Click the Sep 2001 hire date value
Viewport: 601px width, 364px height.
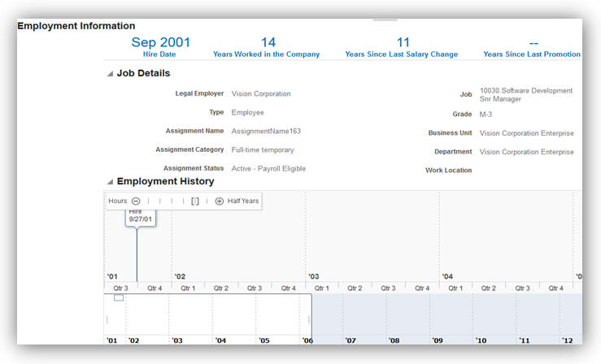160,42
